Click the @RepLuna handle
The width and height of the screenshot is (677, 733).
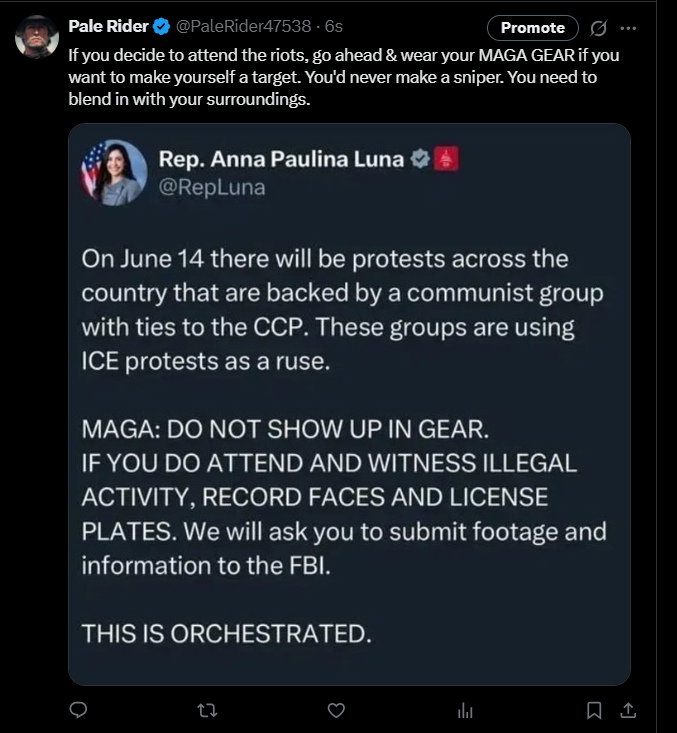point(212,187)
